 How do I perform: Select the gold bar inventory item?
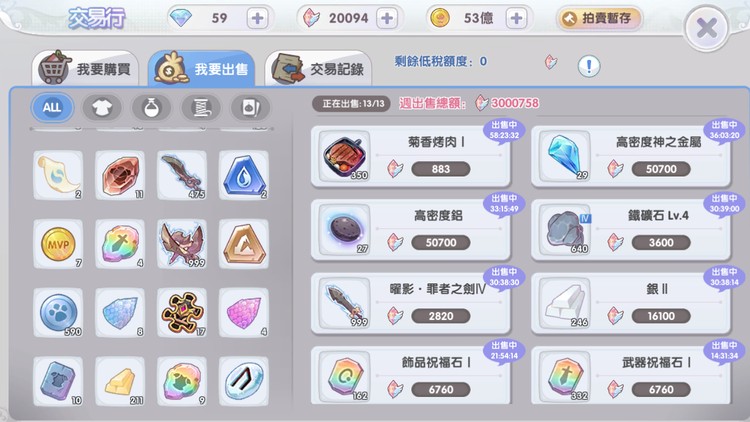[x=120, y=382]
